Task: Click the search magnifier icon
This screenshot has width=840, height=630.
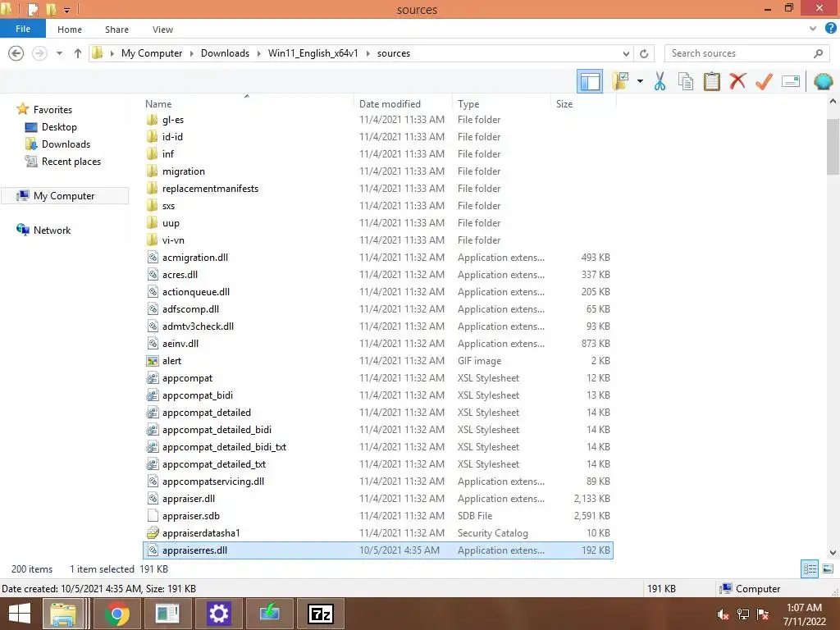Action: pyautogui.click(x=818, y=53)
